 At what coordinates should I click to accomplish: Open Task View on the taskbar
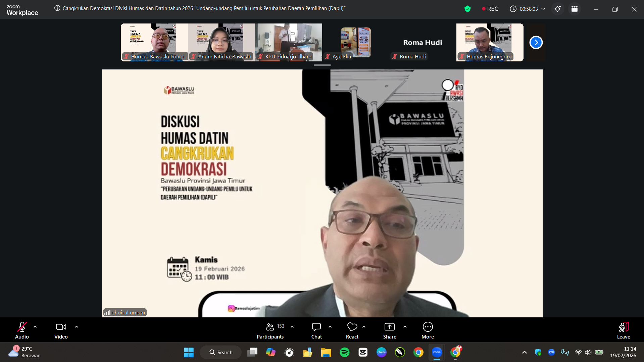tap(252, 352)
